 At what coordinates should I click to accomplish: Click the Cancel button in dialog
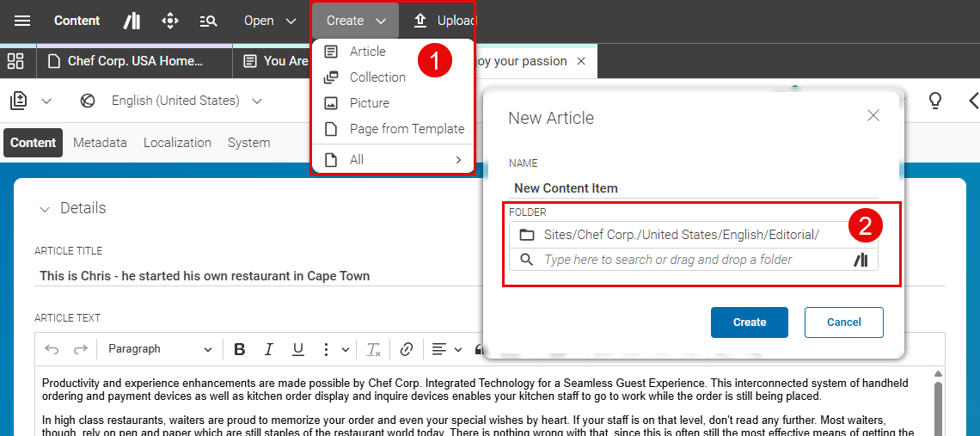point(844,322)
